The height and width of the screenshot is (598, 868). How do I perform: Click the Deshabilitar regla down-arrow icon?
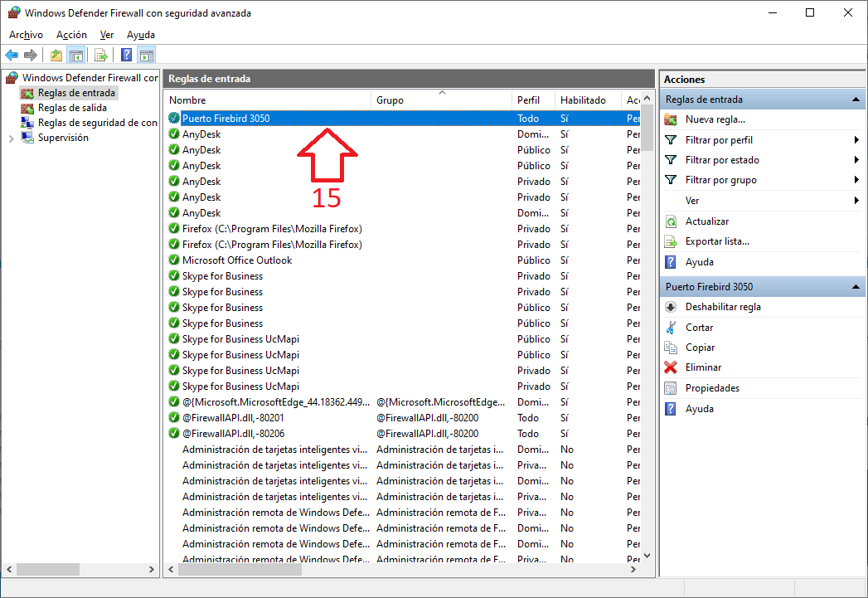pyautogui.click(x=671, y=307)
